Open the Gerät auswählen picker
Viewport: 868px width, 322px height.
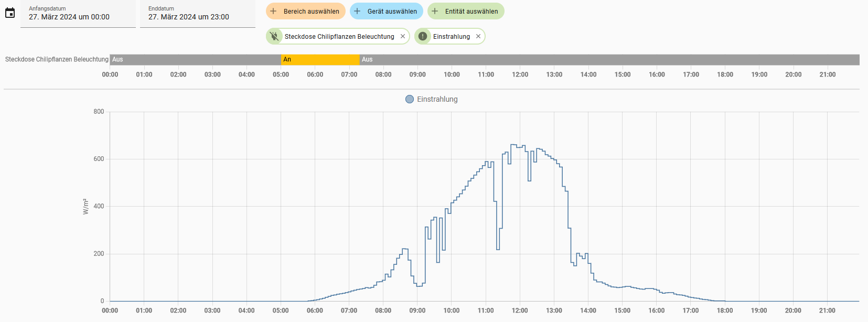tap(387, 11)
